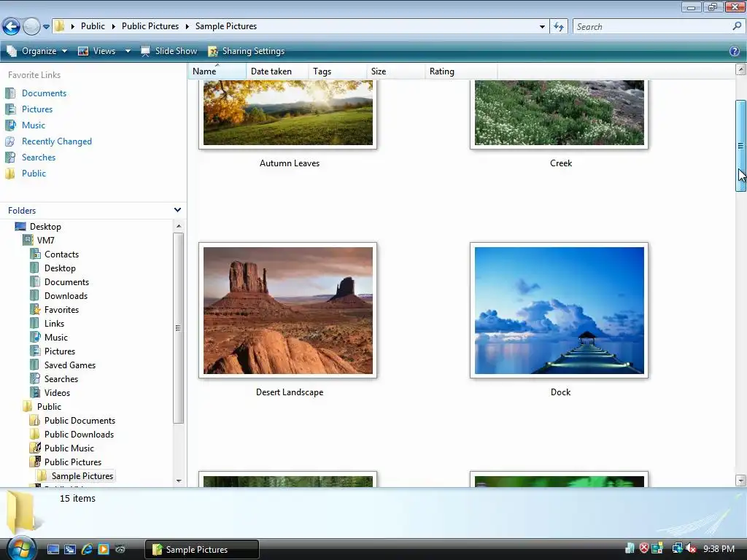The width and height of the screenshot is (747, 560).
Task: Select the Dock picture thumbnail
Action: coord(560,311)
